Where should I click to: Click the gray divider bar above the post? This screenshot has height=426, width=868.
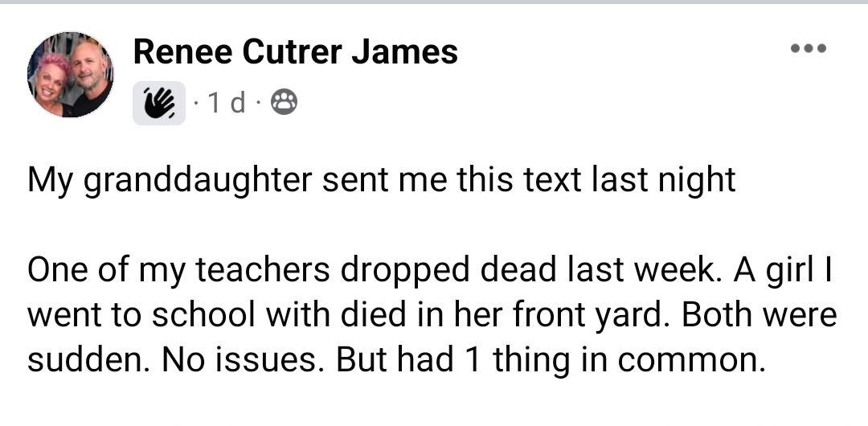(x=434, y=2)
